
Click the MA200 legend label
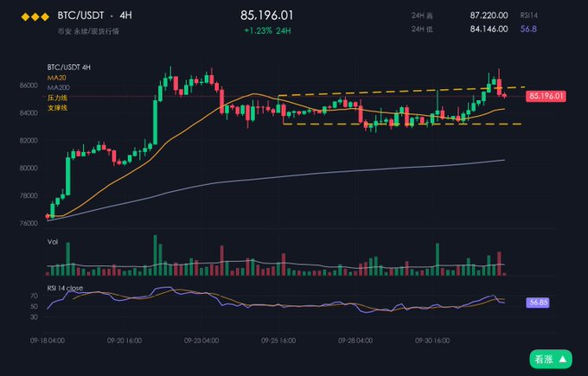click(x=59, y=87)
